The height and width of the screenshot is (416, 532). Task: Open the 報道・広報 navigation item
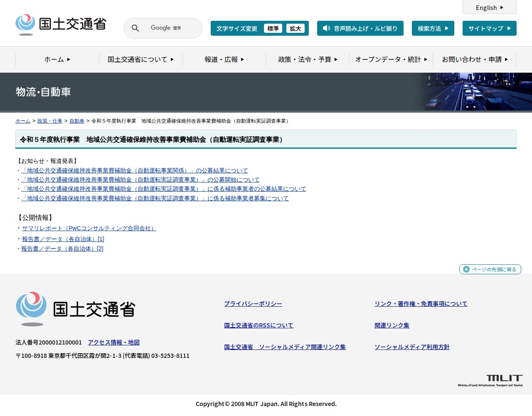(224, 59)
